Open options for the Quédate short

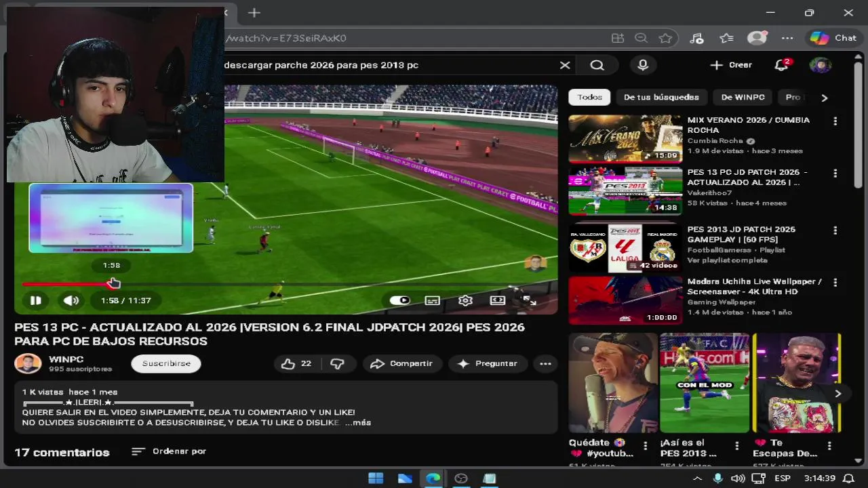[646, 446]
